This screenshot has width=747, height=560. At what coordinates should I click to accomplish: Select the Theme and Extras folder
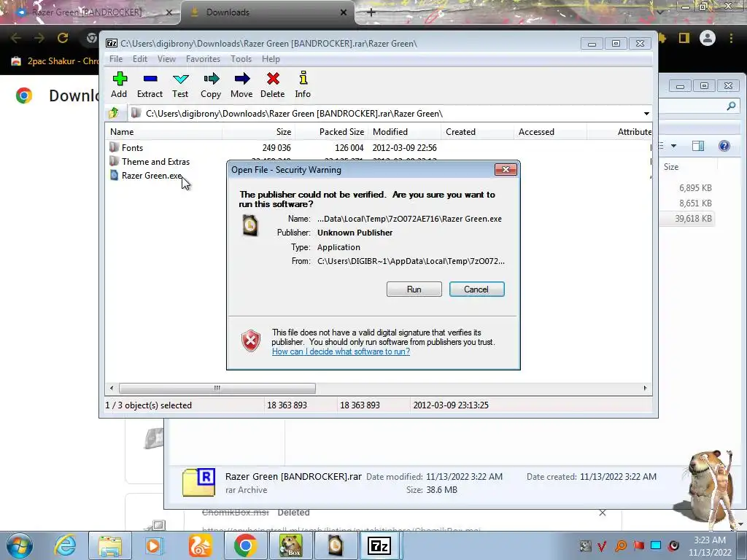(x=155, y=161)
